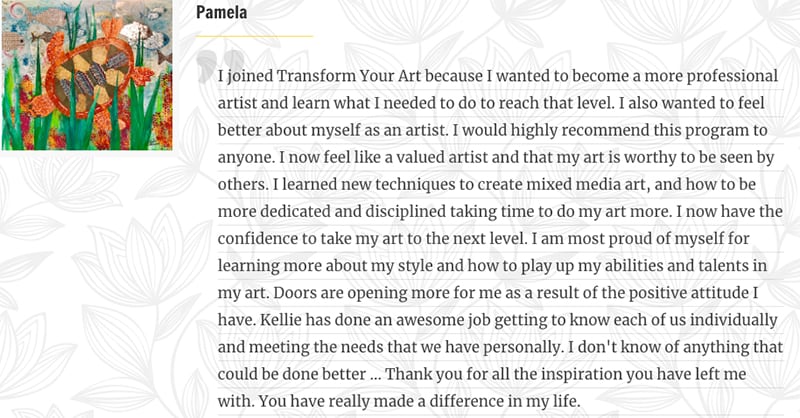Screen dimensions: 800x418
Task: Click the phrase "Transform Your Art"
Action: [349, 76]
